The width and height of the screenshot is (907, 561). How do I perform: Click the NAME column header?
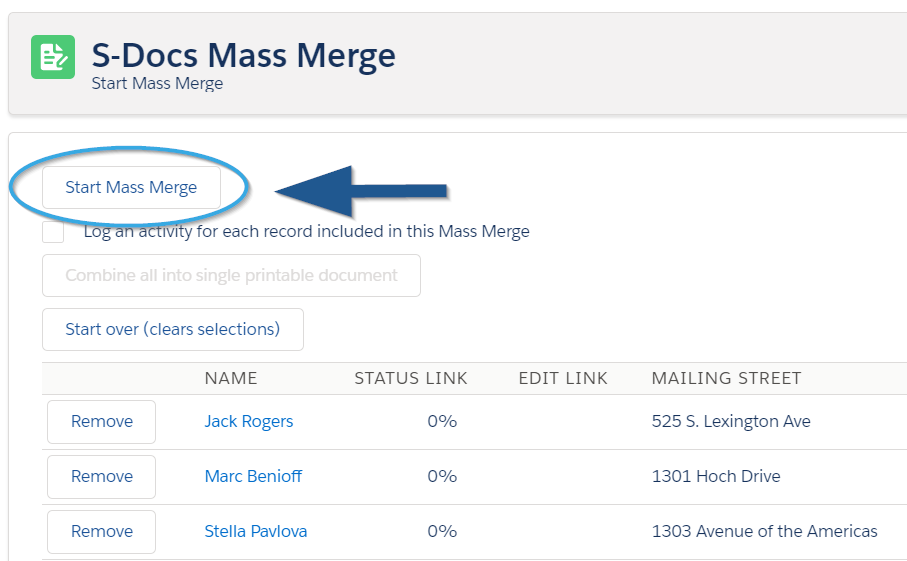click(x=231, y=378)
